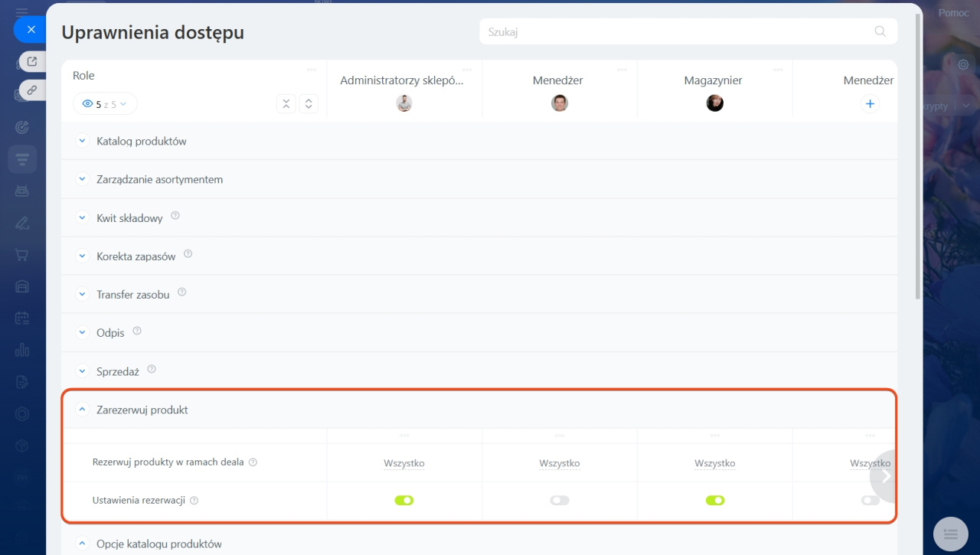Open the three-dots menu in Role header

312,69
